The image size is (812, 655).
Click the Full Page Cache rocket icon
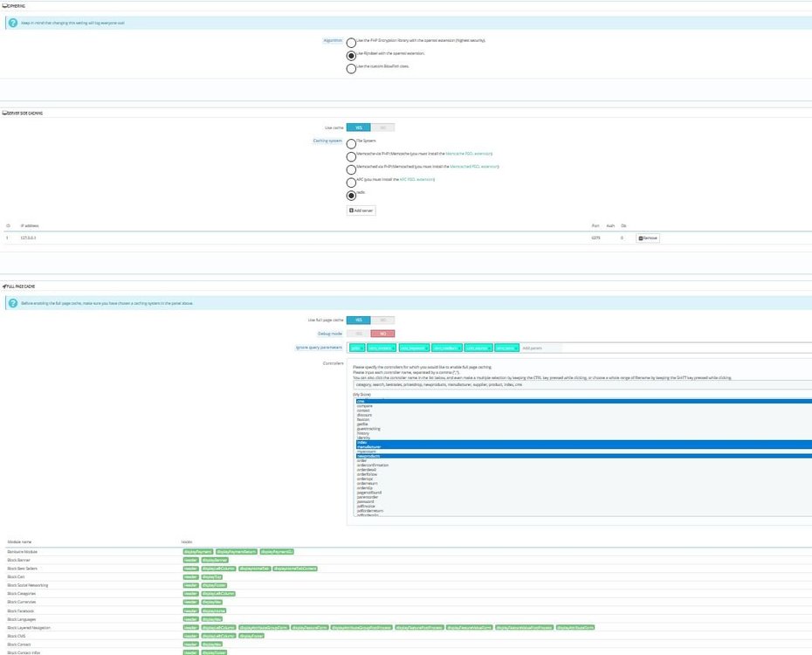point(4,286)
